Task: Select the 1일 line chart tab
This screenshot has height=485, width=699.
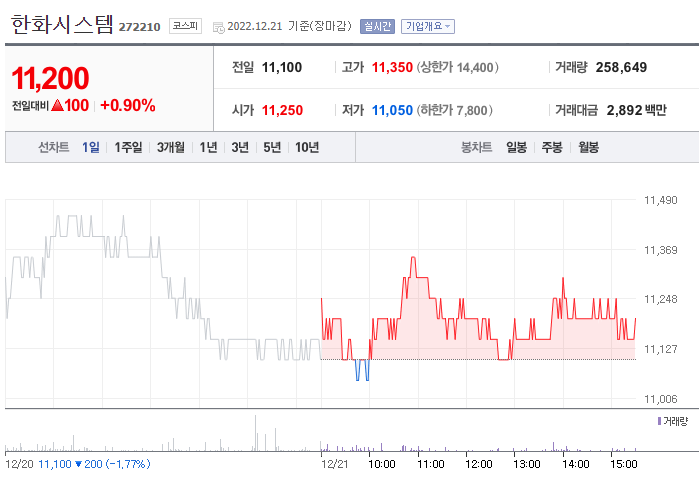Action: point(90,147)
